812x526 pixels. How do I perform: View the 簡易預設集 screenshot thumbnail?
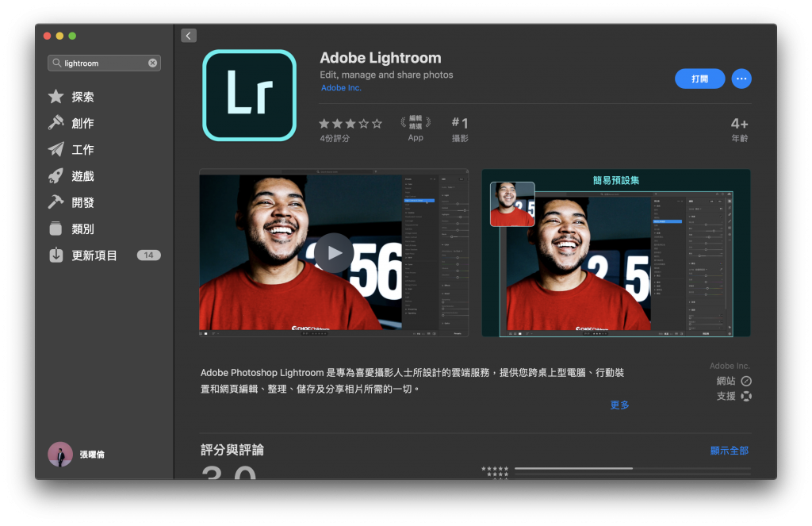click(x=615, y=253)
